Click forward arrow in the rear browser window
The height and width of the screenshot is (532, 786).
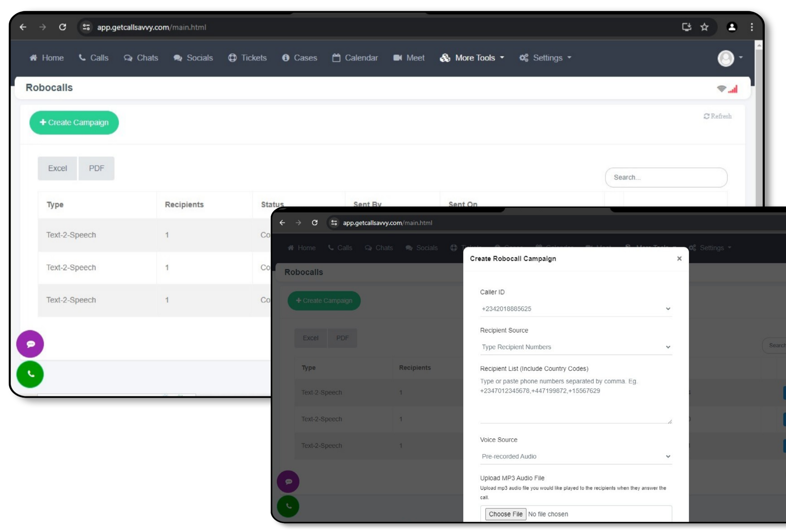(x=43, y=27)
